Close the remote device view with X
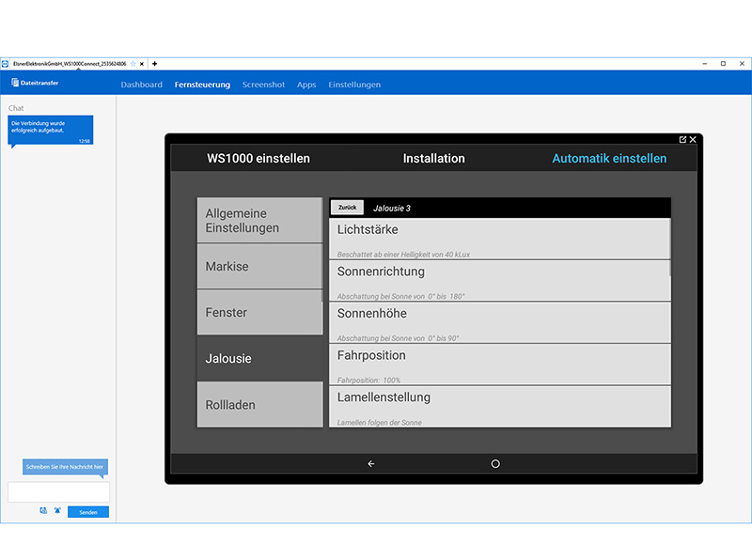Viewport: 752px width, 560px height. coord(694,139)
